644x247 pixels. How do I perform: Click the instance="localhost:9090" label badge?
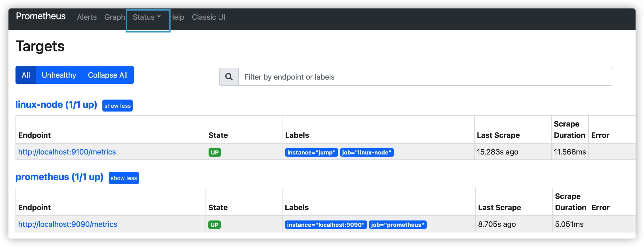coord(326,224)
